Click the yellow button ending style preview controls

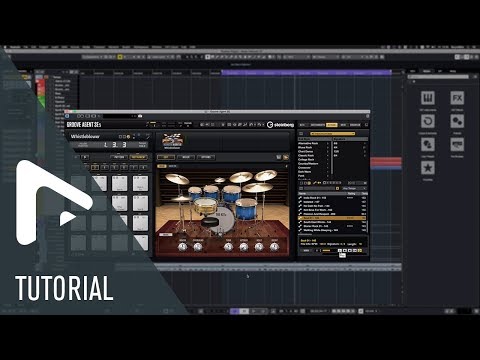(360, 250)
